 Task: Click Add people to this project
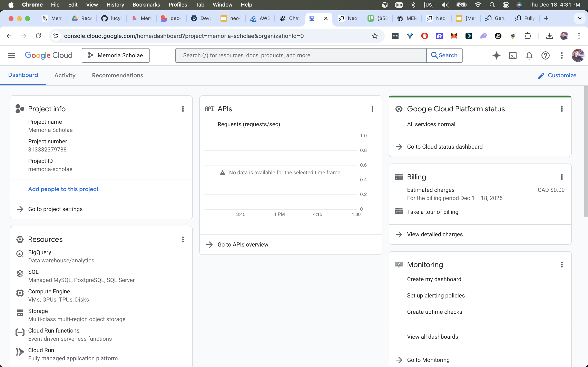pyautogui.click(x=63, y=189)
